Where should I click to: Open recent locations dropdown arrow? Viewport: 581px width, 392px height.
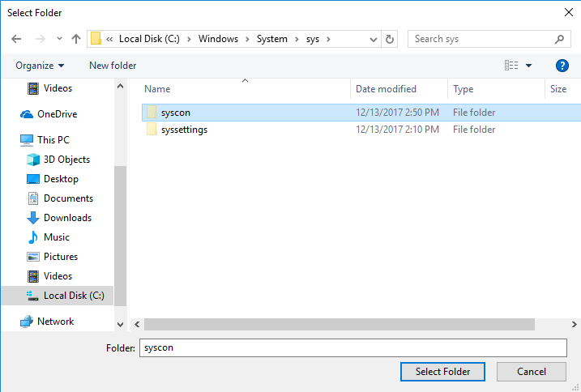59,39
